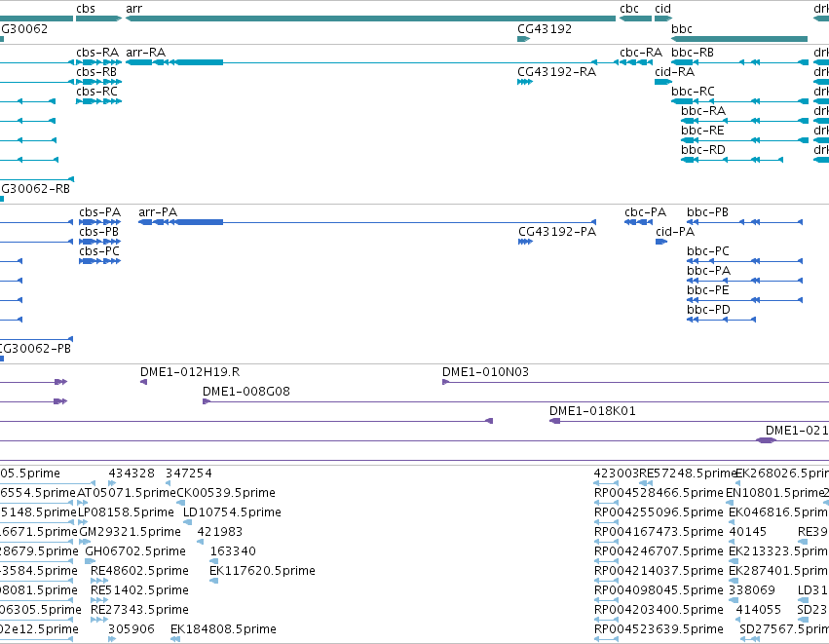Image resolution: width=829 pixels, height=644 pixels.
Task: Select the cbs gene label
Action: 86,9
